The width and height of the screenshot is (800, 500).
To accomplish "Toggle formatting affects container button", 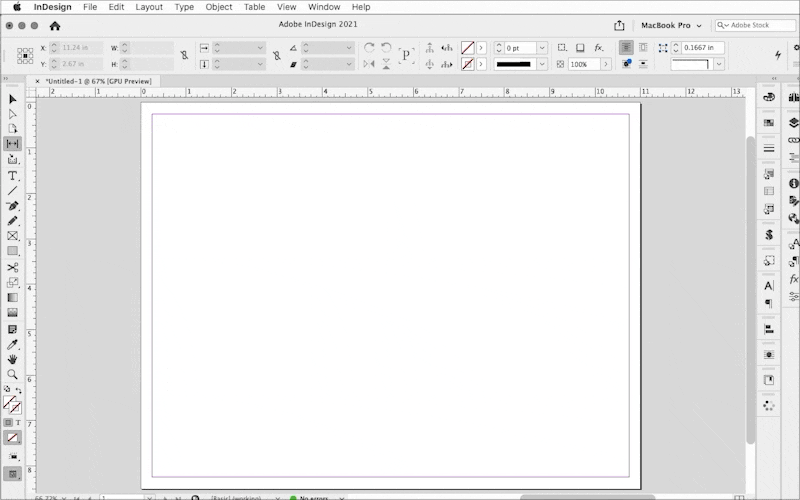I will point(8,422).
